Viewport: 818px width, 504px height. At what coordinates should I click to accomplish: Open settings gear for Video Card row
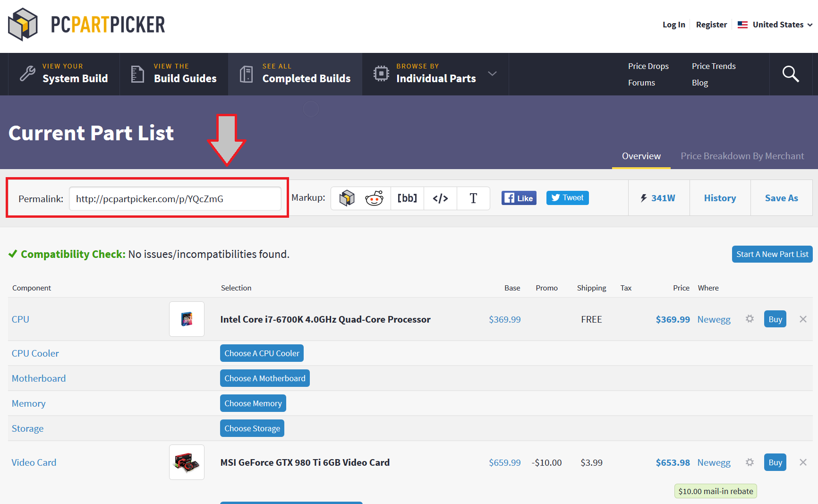tap(750, 462)
